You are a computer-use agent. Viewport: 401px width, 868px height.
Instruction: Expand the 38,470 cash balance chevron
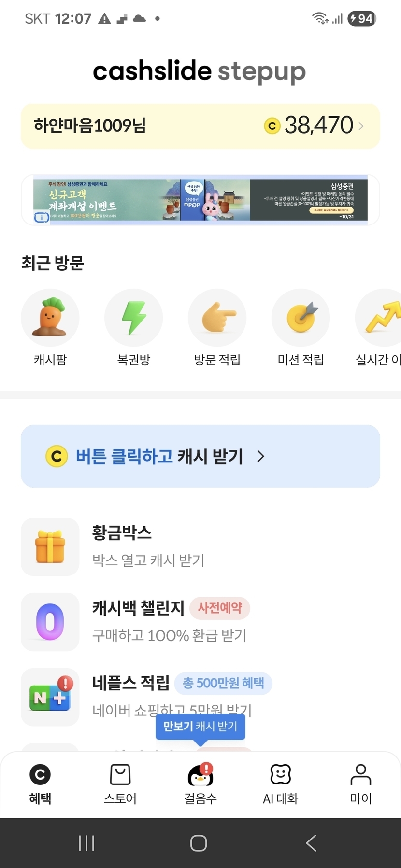pyautogui.click(x=361, y=126)
